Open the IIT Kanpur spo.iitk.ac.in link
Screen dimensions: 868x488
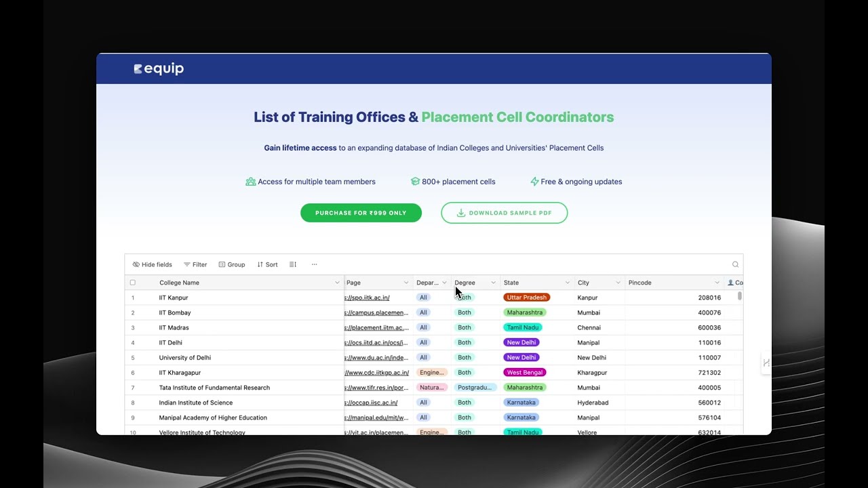pyautogui.click(x=369, y=298)
